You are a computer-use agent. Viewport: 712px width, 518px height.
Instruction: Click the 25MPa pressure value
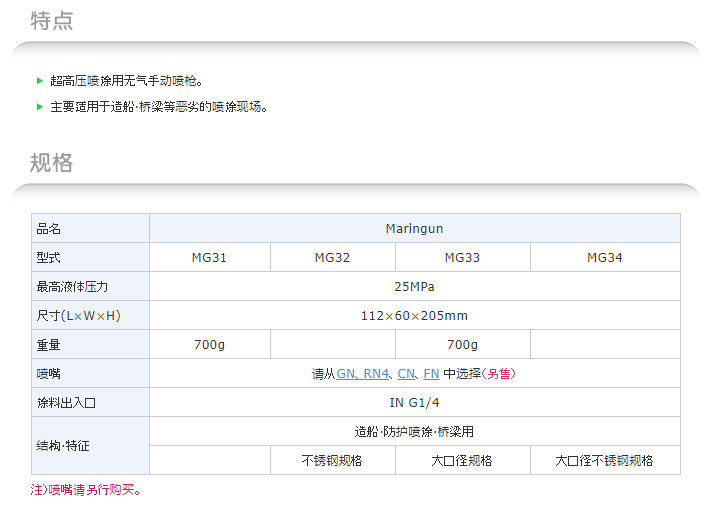415,286
